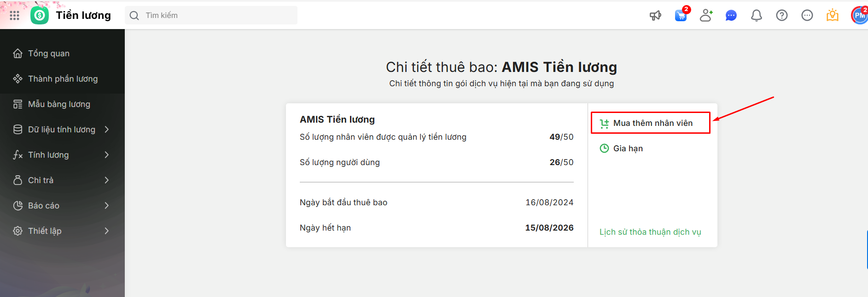The height and width of the screenshot is (297, 868).
Task: Click the orange lightbulb suggestion icon
Action: (833, 15)
